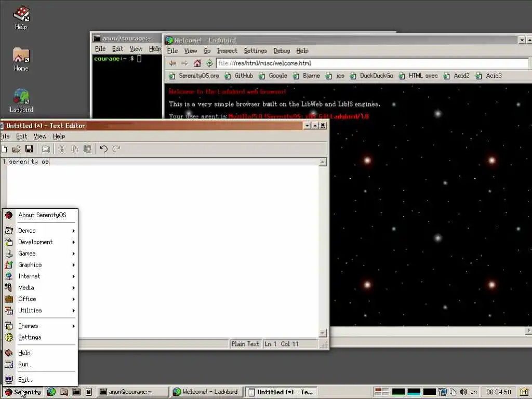
Task: Undo the last edit in Text Editor
Action: pos(103,149)
